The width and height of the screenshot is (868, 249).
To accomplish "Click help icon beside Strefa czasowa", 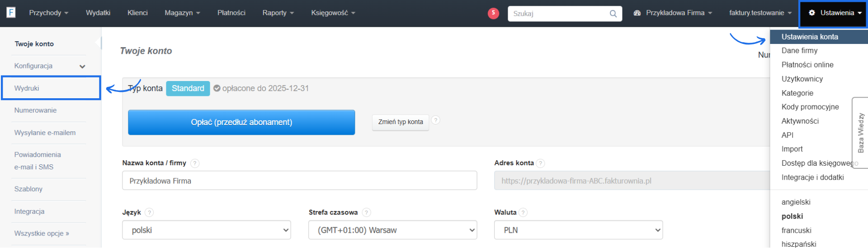I will 367,213.
